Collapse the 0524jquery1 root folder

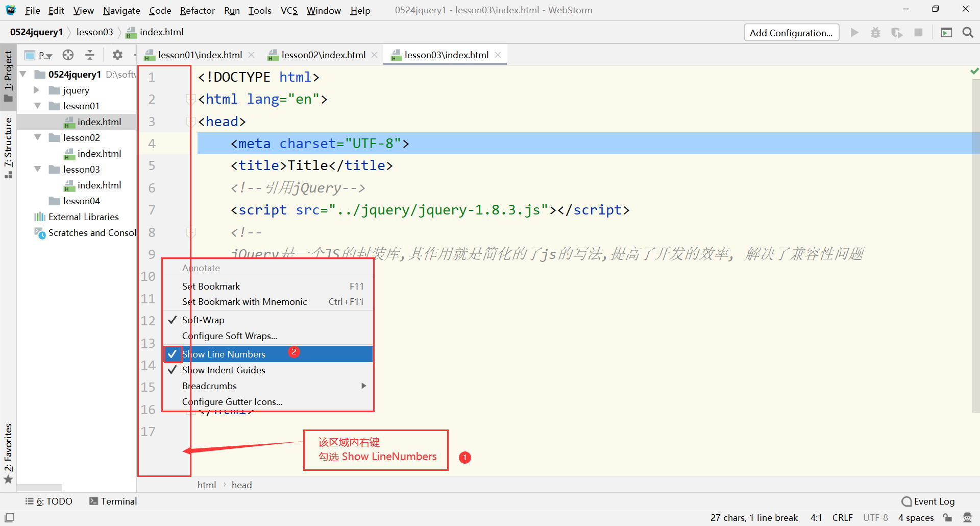23,74
